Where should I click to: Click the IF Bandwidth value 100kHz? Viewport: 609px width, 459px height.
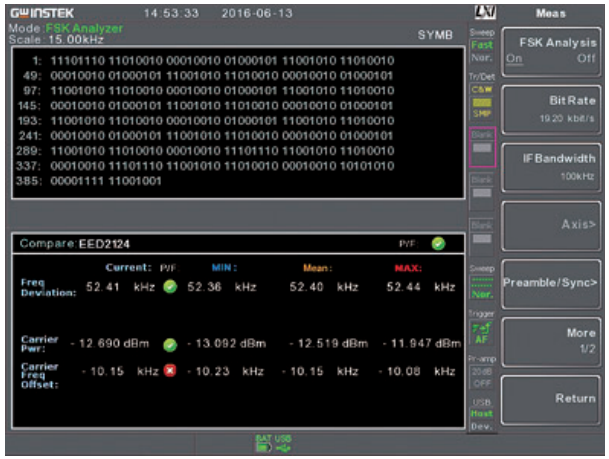pos(577,177)
